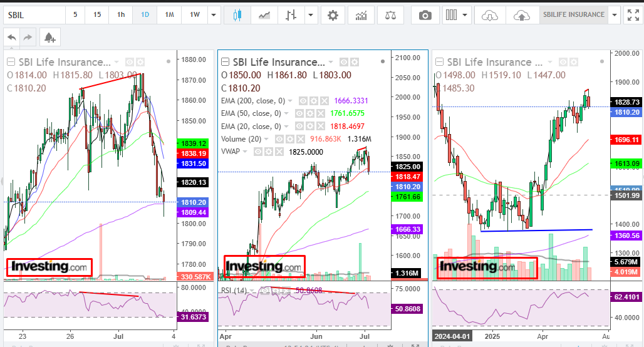
Task: Remove the EMA 50 indicator
Action: (320, 113)
